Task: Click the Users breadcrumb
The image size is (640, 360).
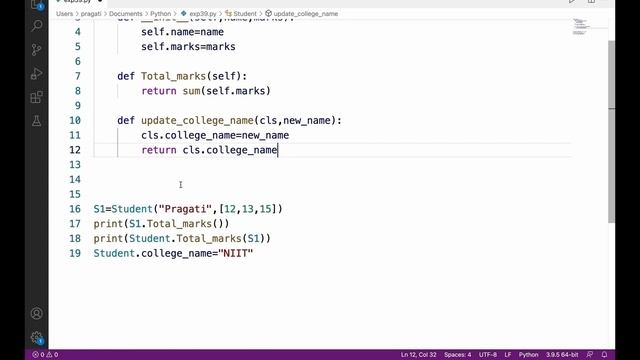Action: pyautogui.click(x=64, y=14)
